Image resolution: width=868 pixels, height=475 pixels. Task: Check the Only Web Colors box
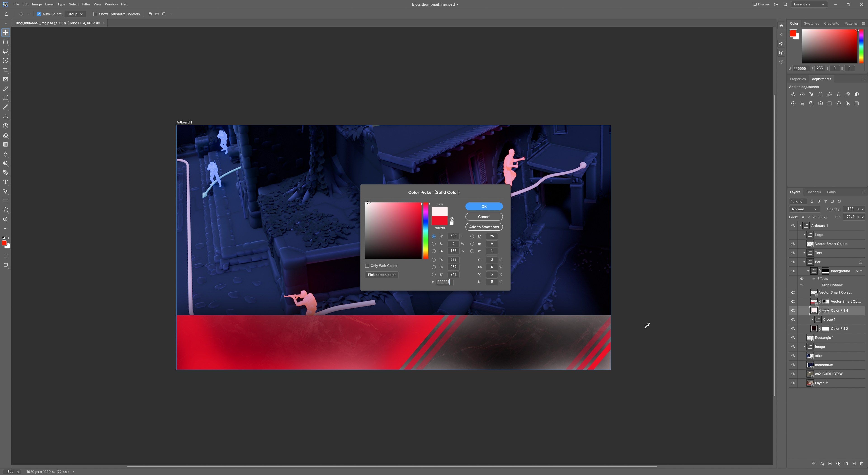[367, 266]
